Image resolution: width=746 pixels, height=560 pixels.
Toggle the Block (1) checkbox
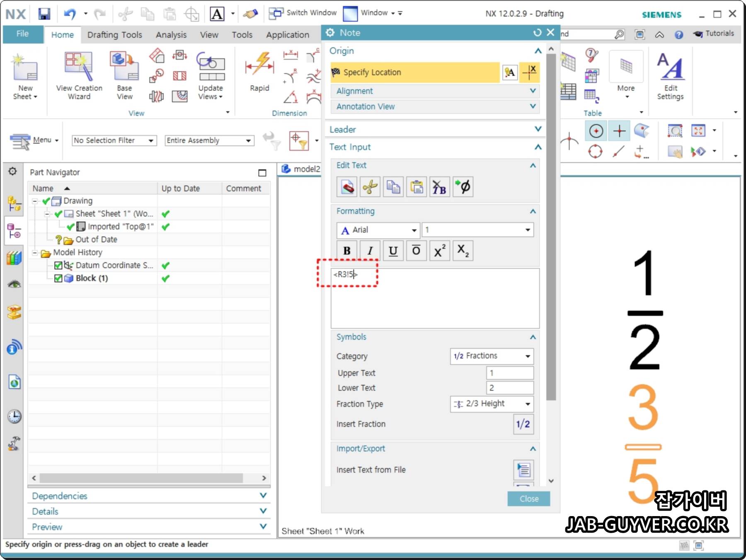(x=58, y=278)
